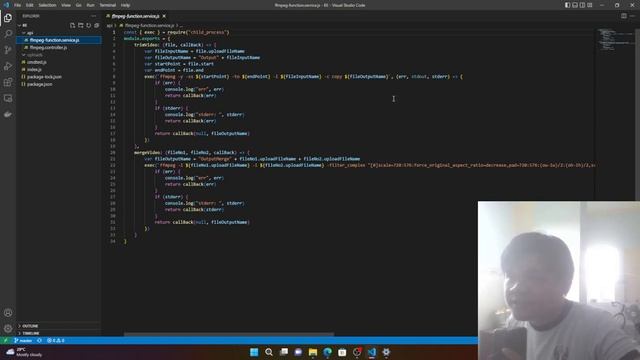Open Microsoft Edge from taskbar

pyautogui.click(x=327, y=352)
